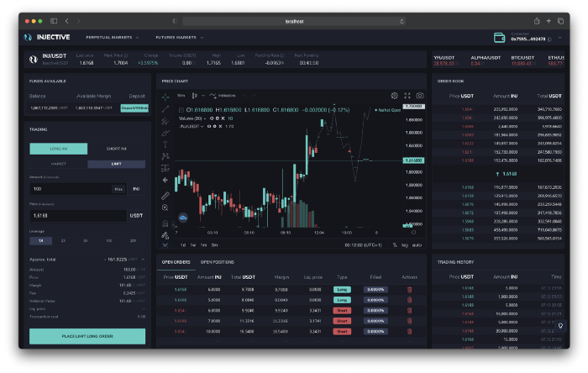Viewport: 588px width, 373px height.
Task: Select the crosshair cursor tool in chart
Action: point(165,97)
